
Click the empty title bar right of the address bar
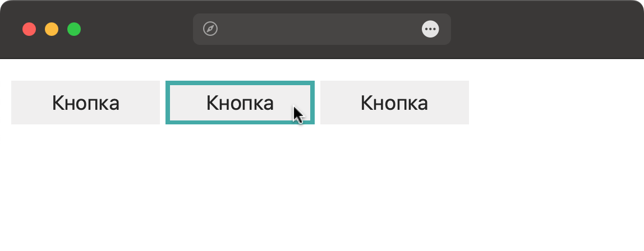[544, 29]
